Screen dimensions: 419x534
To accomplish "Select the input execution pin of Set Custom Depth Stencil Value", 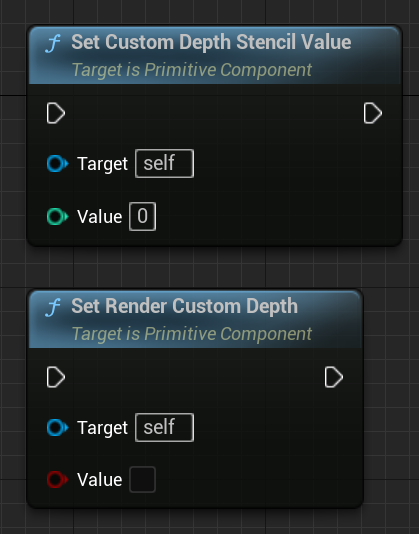I will click(56, 113).
